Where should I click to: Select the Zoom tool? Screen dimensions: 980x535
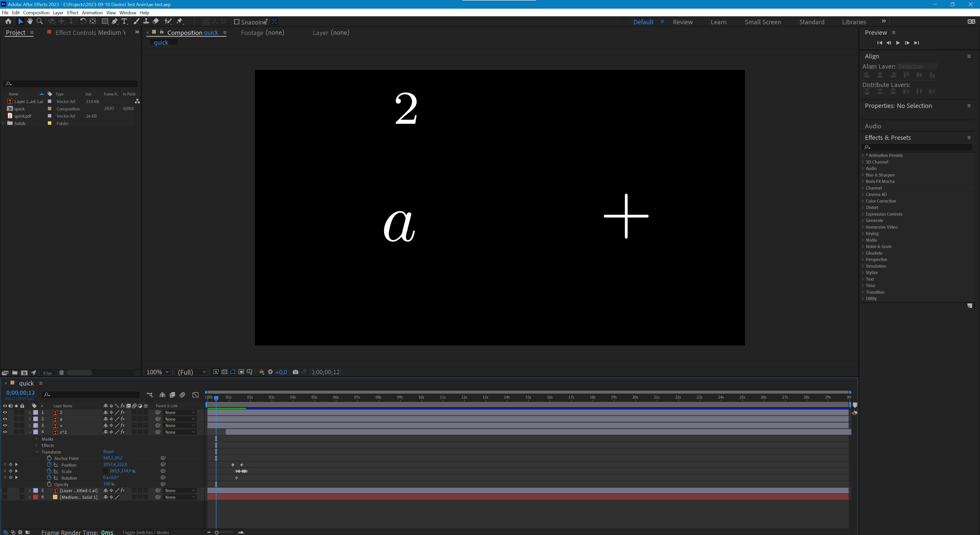(40, 21)
